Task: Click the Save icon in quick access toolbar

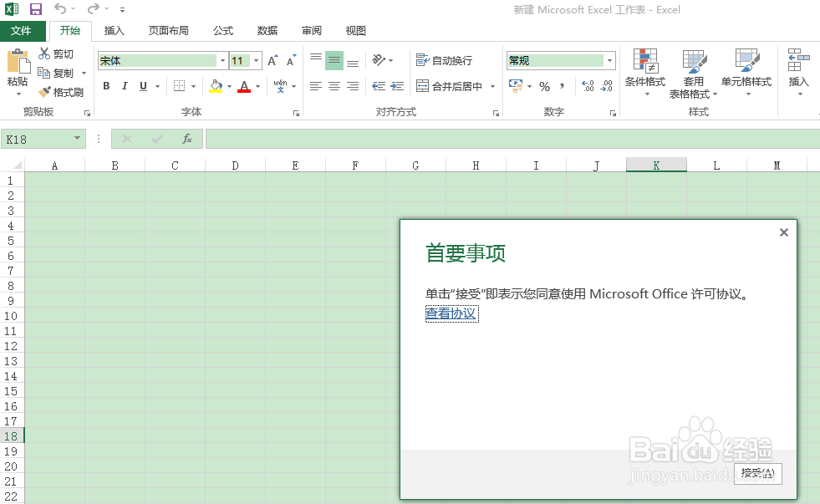Action: (36, 9)
